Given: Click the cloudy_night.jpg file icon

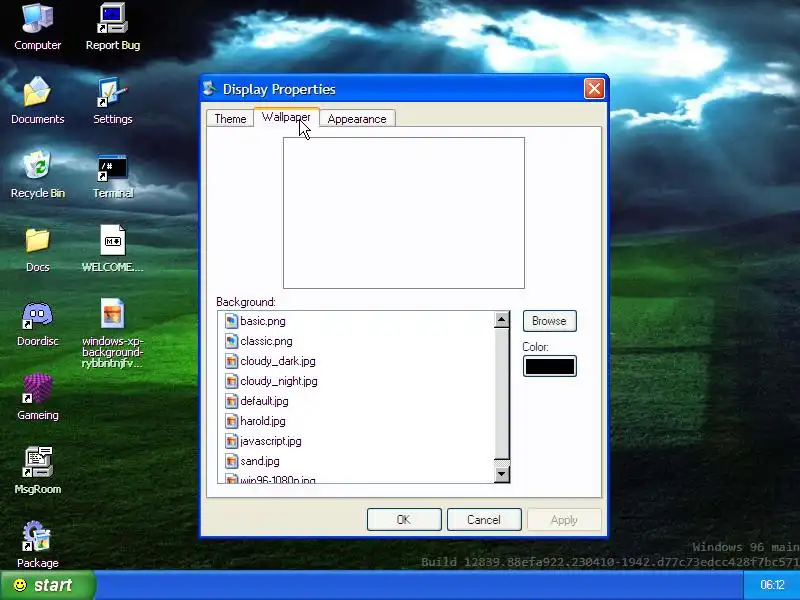Looking at the screenshot, I should [231, 381].
